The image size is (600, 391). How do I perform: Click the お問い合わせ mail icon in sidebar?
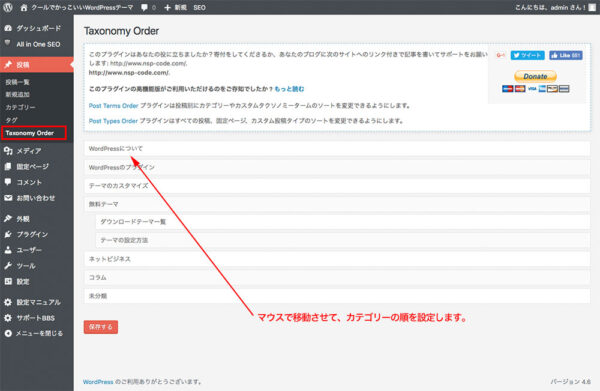(x=8, y=198)
